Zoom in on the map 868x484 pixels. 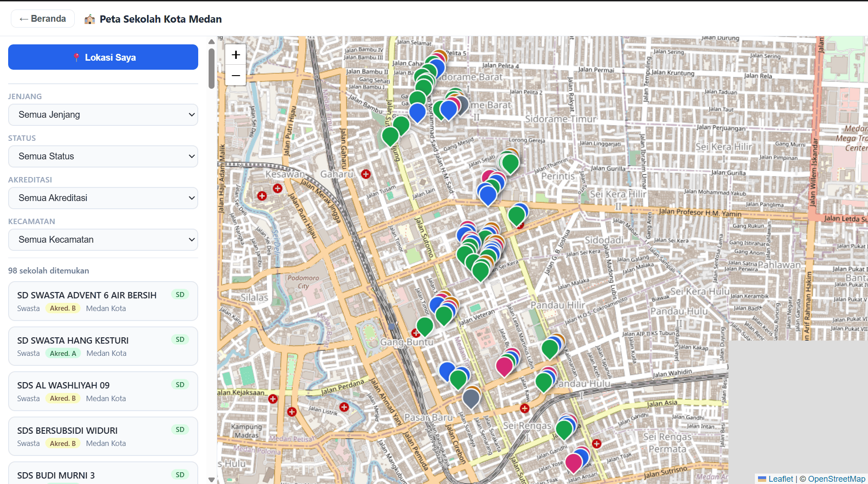[236, 55]
